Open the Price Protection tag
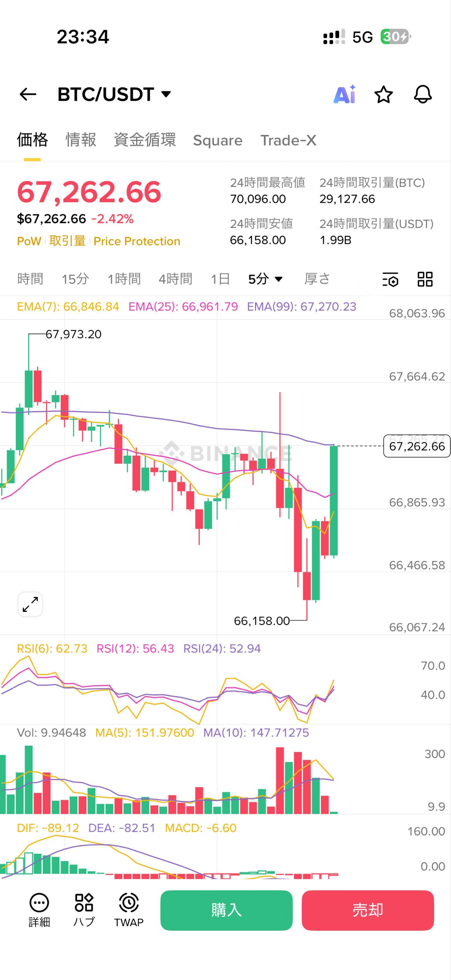The image size is (451, 980). (137, 241)
